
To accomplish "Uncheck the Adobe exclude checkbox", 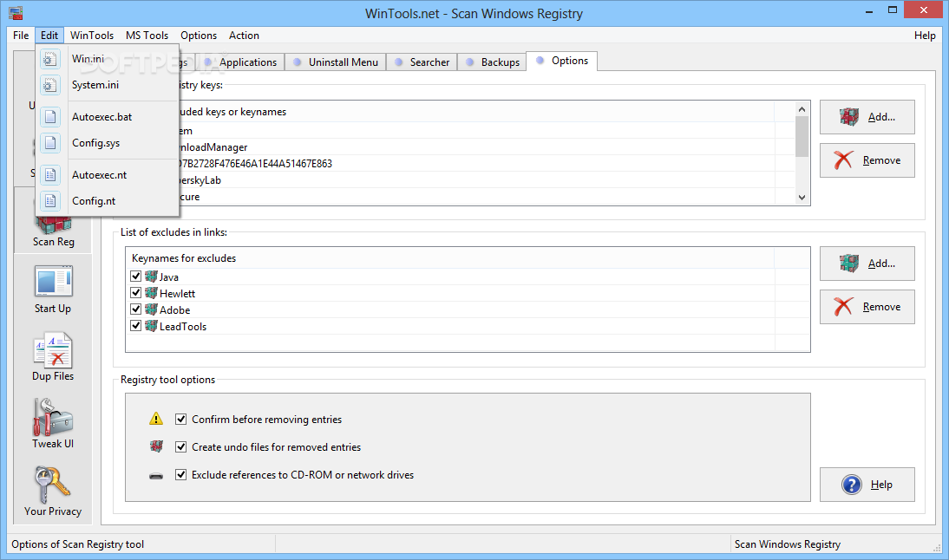I will coord(136,309).
